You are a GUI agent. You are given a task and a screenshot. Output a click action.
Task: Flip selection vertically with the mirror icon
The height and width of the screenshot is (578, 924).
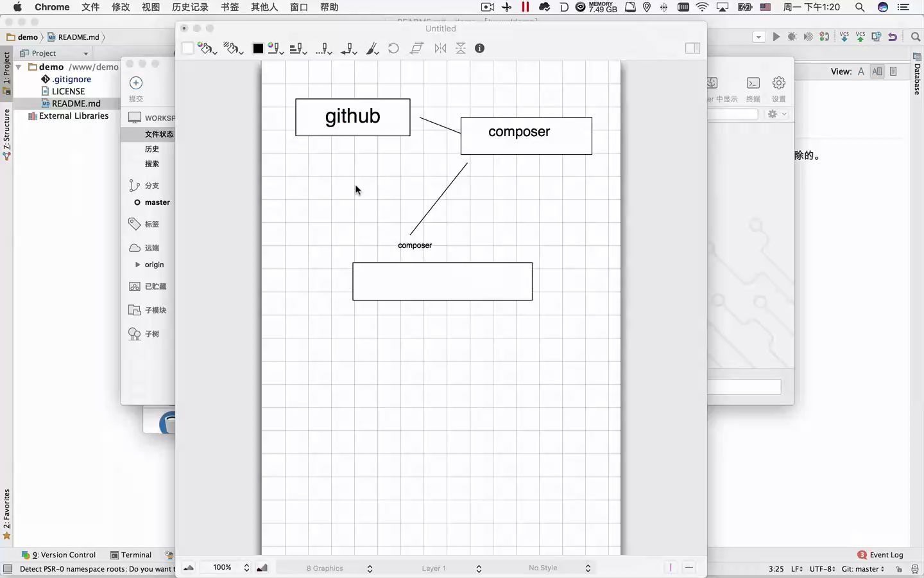[461, 48]
